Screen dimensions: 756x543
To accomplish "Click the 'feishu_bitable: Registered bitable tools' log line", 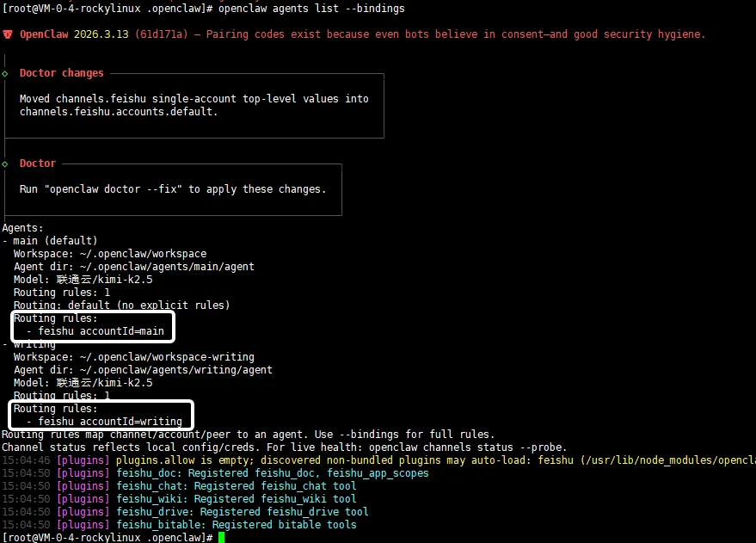I will click(180, 525).
